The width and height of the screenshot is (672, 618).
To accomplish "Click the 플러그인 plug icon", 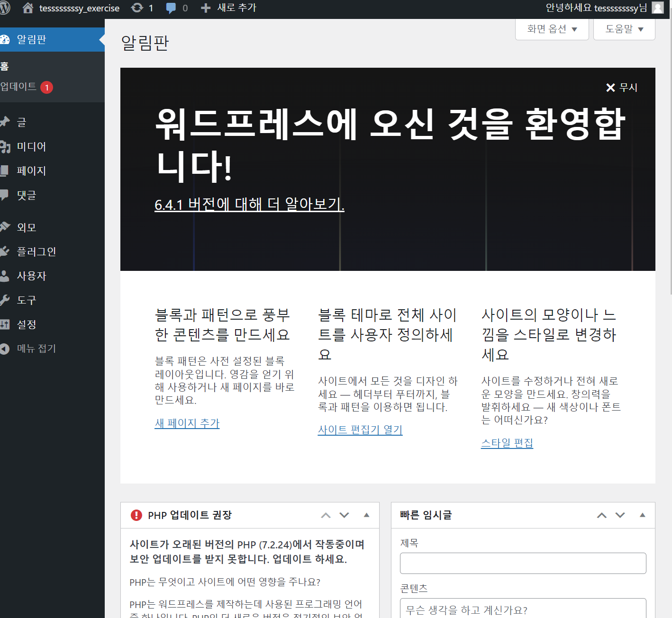I will click(5, 251).
